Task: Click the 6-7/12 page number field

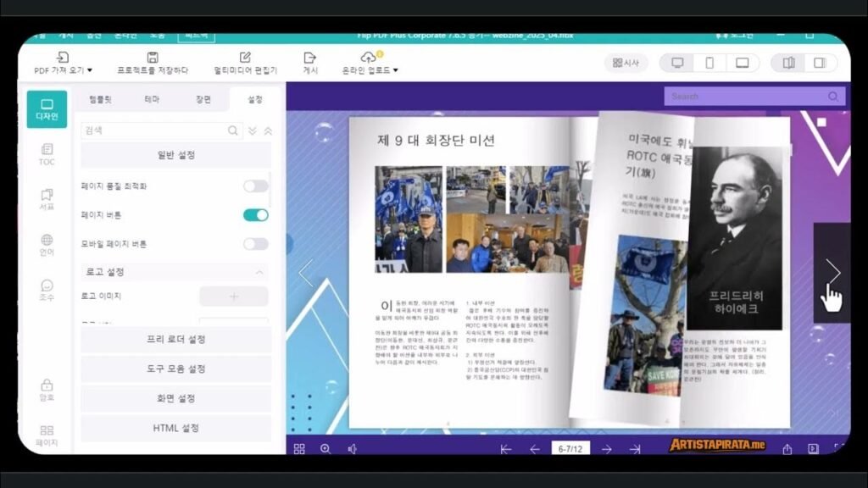Action: [x=570, y=449]
